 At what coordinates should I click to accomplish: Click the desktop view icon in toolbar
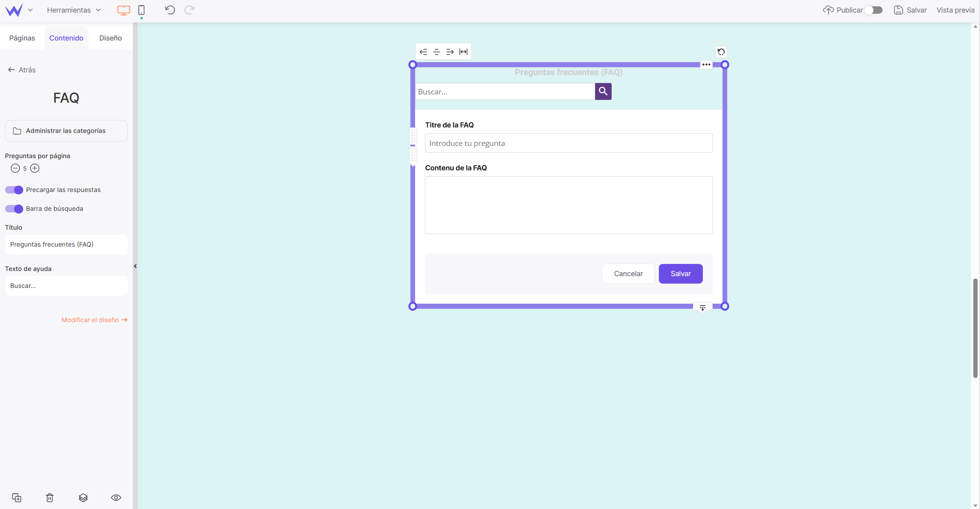point(123,10)
